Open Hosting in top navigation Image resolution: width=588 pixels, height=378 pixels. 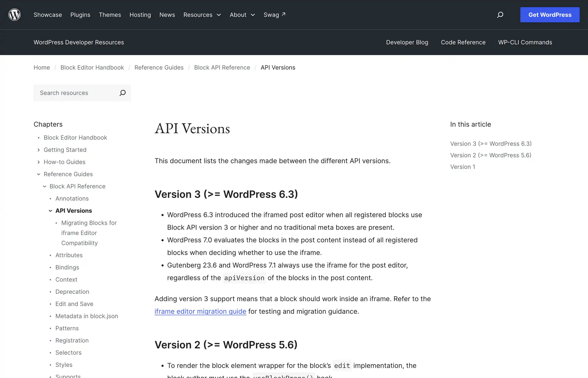140,15
